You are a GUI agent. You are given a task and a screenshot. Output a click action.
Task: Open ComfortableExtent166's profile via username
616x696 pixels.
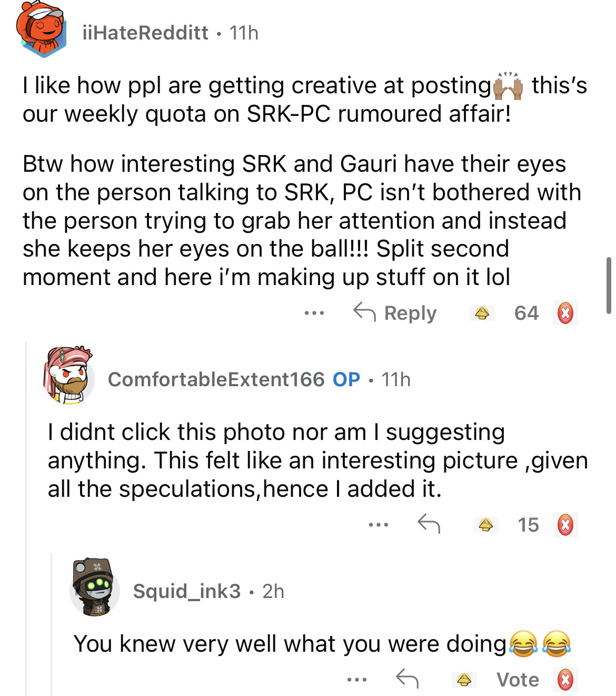pos(216,379)
